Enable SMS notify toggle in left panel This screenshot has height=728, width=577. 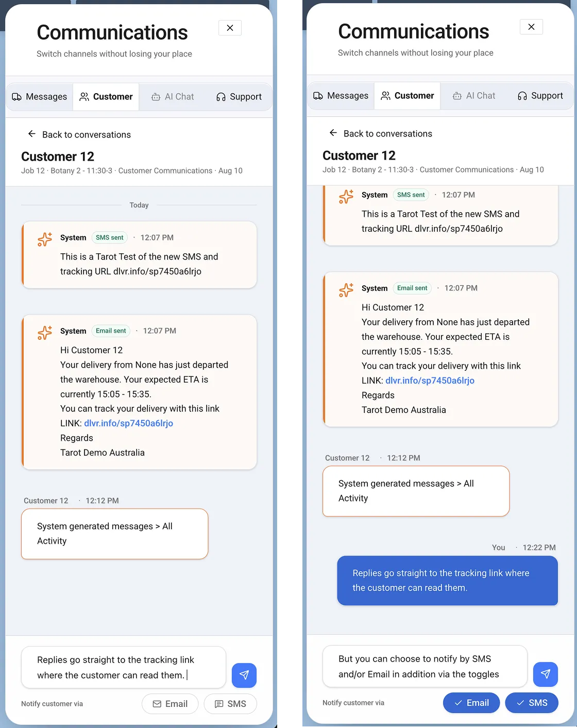click(230, 704)
